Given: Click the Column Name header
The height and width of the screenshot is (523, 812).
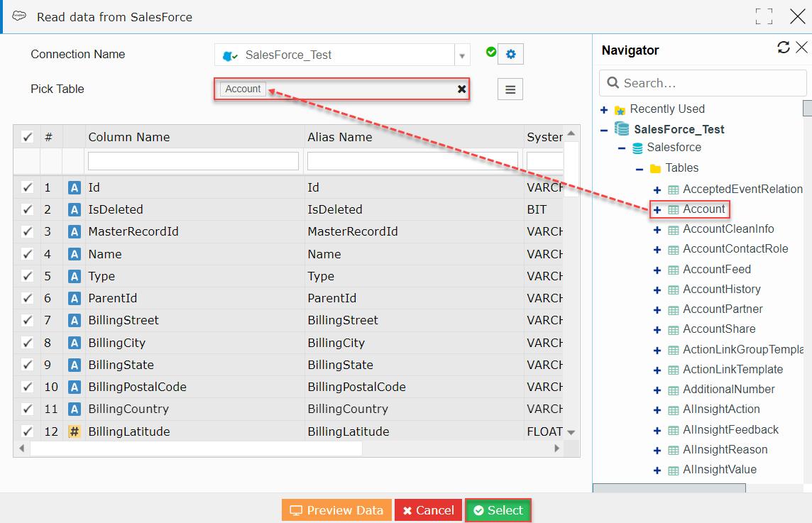Looking at the screenshot, I should (129, 137).
